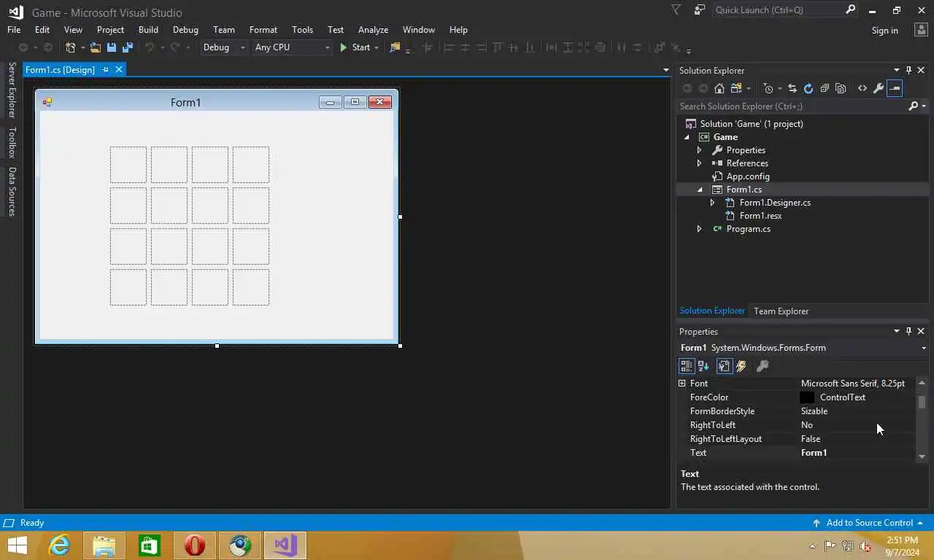
Task: Expand the Program.cs node
Action: point(699,229)
